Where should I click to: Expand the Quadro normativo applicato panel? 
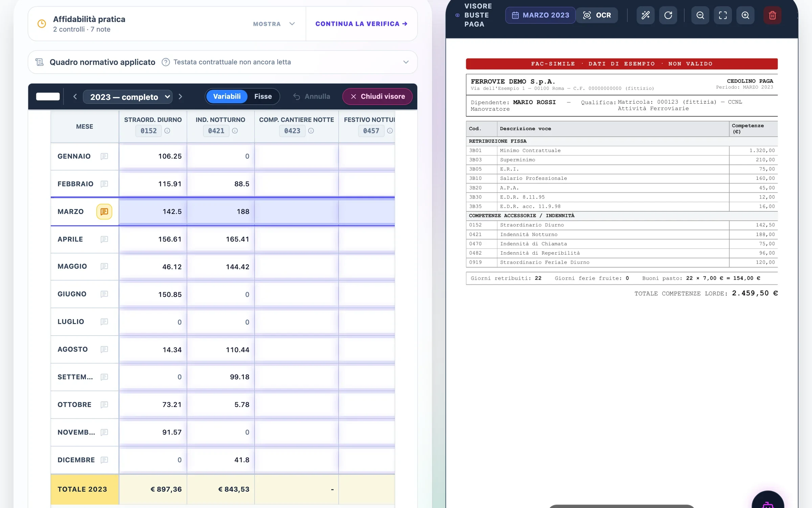(x=406, y=62)
